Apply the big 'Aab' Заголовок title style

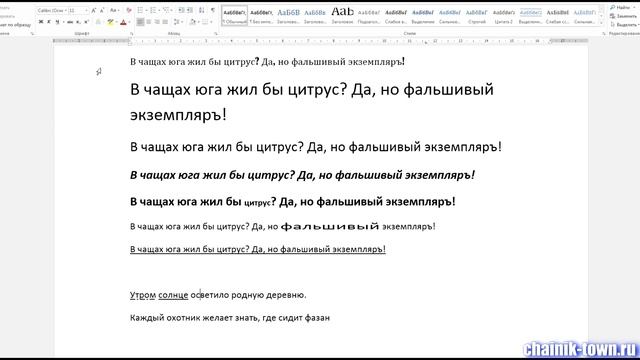point(342,16)
